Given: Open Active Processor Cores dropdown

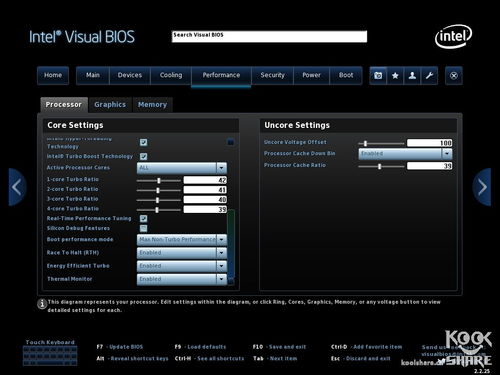Looking at the screenshot, I should (x=182, y=168).
